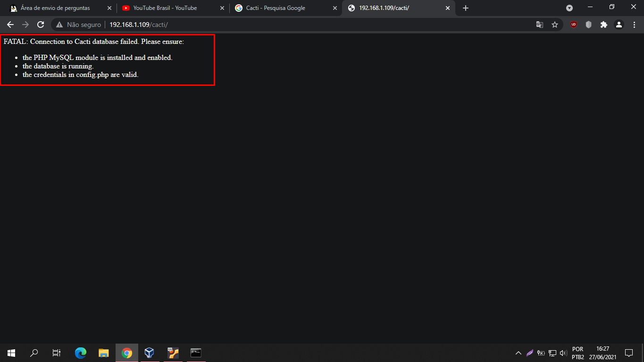Screen dimensions: 644x362
Task: Click the browser forward arrow
Action: point(25,25)
